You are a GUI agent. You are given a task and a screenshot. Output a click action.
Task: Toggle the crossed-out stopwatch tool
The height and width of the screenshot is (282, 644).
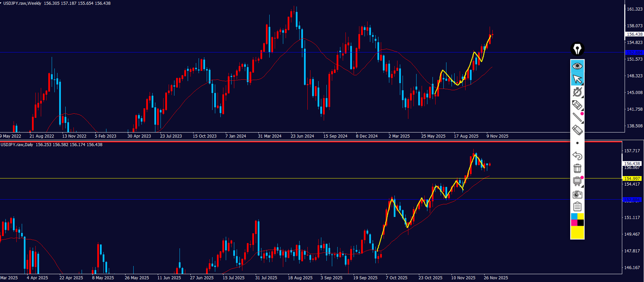(x=577, y=92)
